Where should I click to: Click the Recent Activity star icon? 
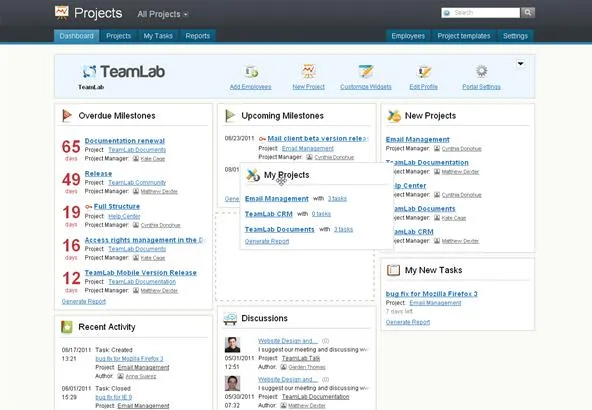66,327
